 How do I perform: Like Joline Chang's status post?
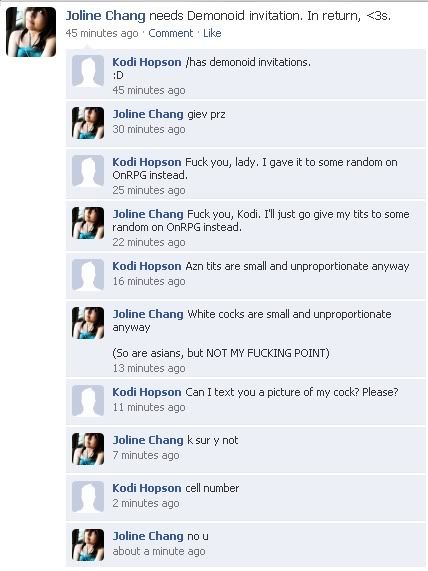coord(212,33)
